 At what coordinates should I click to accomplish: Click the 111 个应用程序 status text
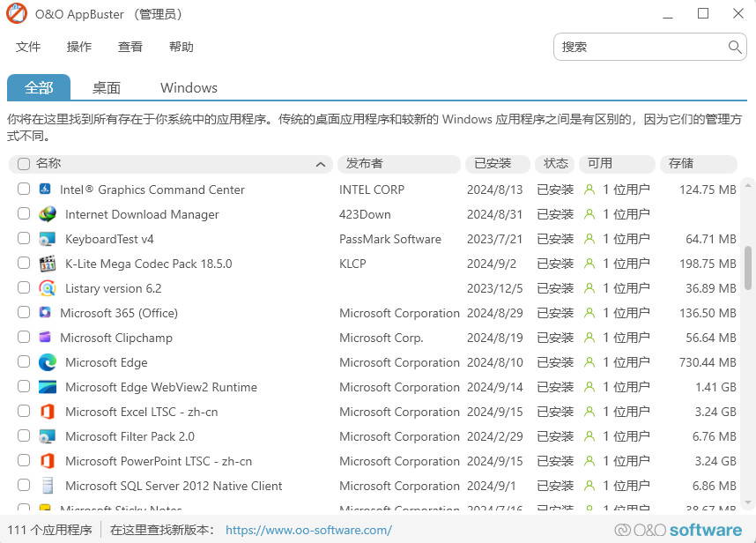coord(49,530)
